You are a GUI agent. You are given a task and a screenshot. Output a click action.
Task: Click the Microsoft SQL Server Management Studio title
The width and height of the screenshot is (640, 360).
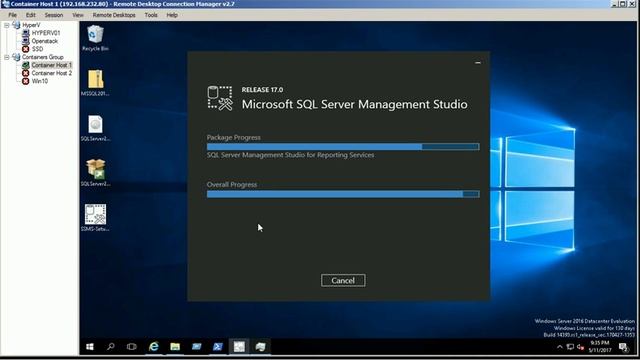coord(354,104)
